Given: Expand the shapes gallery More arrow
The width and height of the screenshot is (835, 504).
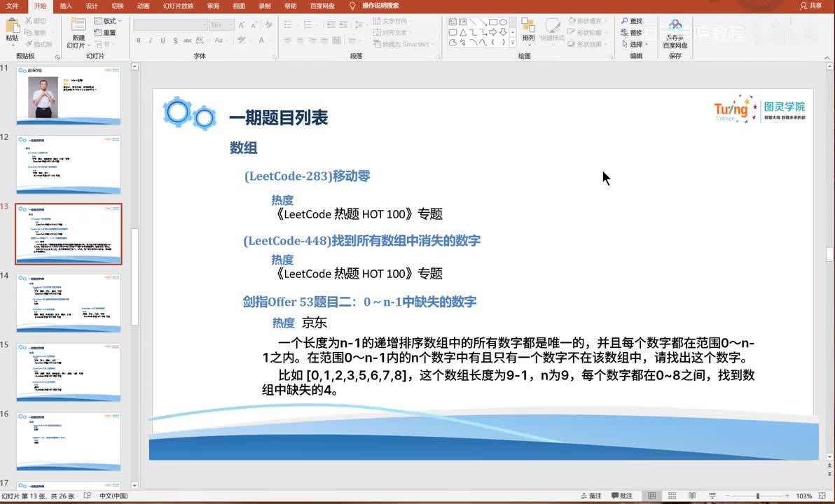Looking at the screenshot, I should click(x=513, y=42).
